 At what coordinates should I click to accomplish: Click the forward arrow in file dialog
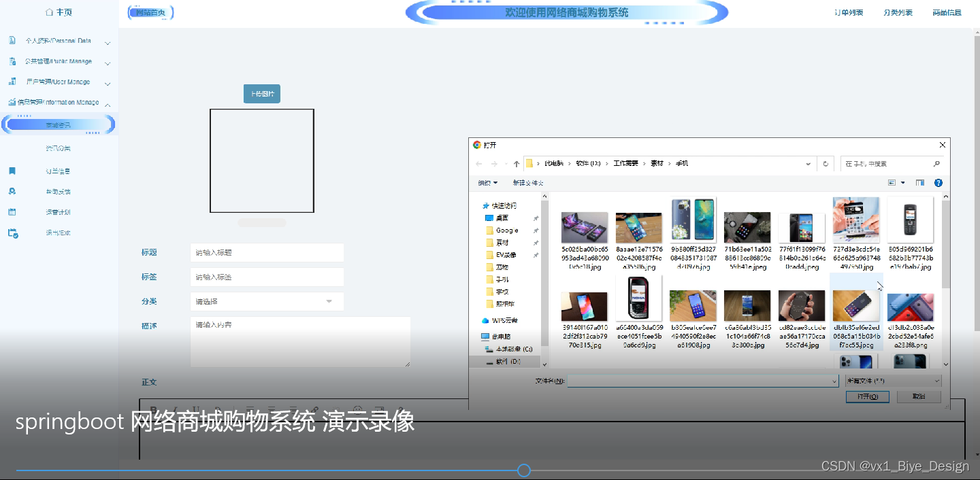[x=494, y=164]
